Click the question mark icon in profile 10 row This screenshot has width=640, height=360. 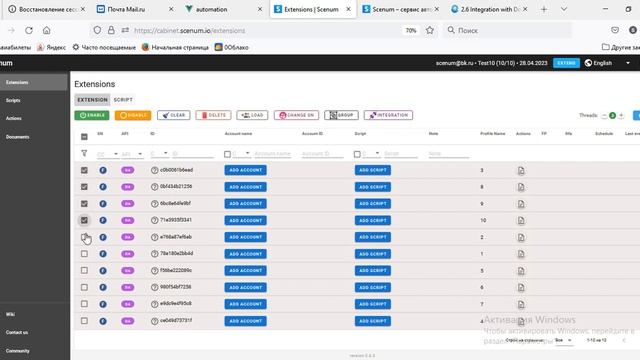pos(154,220)
